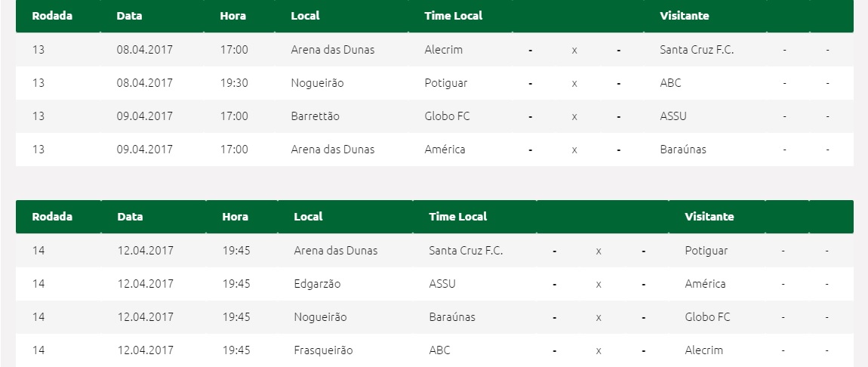Click the Visitante header in round 14 table
Image resolution: width=868 pixels, height=367 pixels.
pyautogui.click(x=709, y=217)
